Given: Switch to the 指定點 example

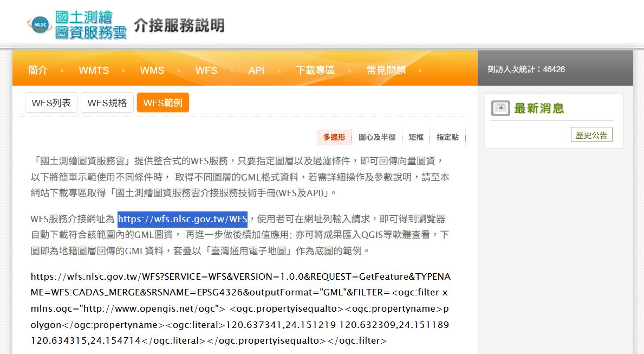Looking at the screenshot, I should tap(447, 138).
